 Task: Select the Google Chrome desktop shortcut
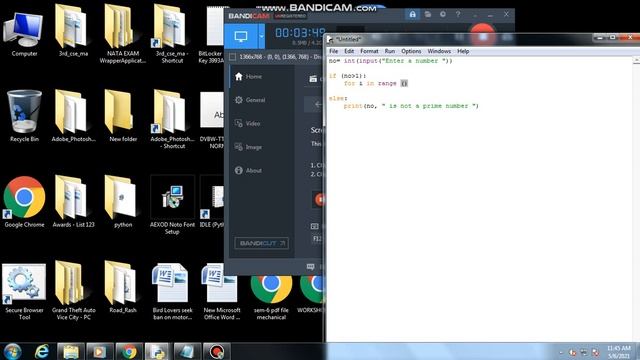point(24,202)
